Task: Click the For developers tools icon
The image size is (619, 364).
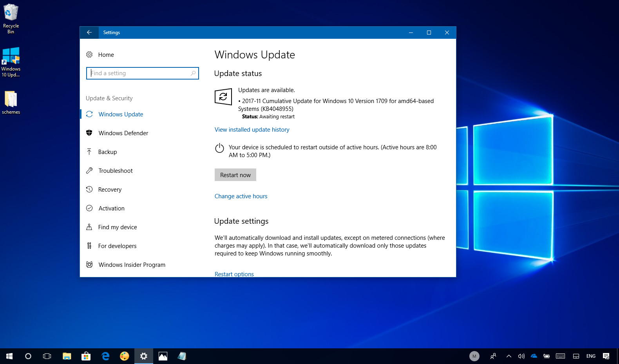Action: [x=89, y=246]
